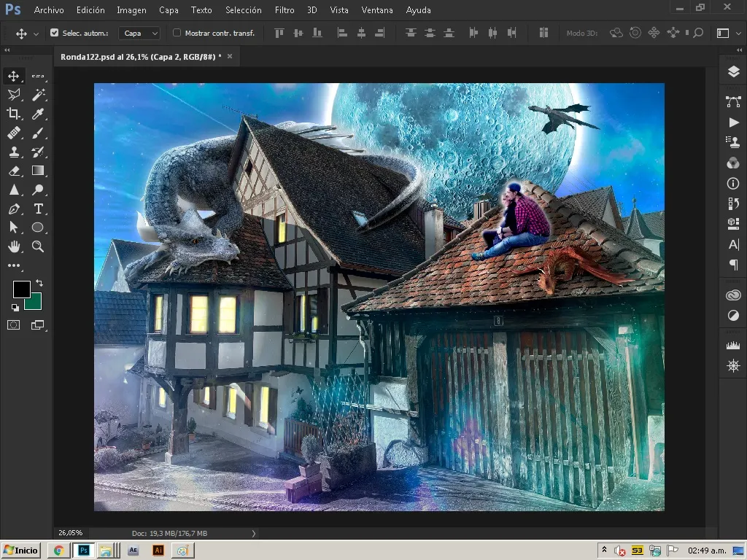Open the Histogram panel icon
The image size is (747, 560).
click(x=733, y=346)
